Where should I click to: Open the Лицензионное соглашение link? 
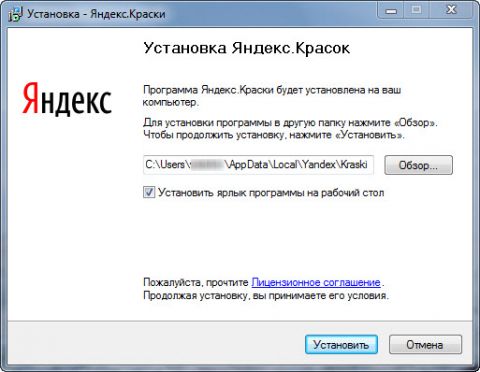point(316,282)
